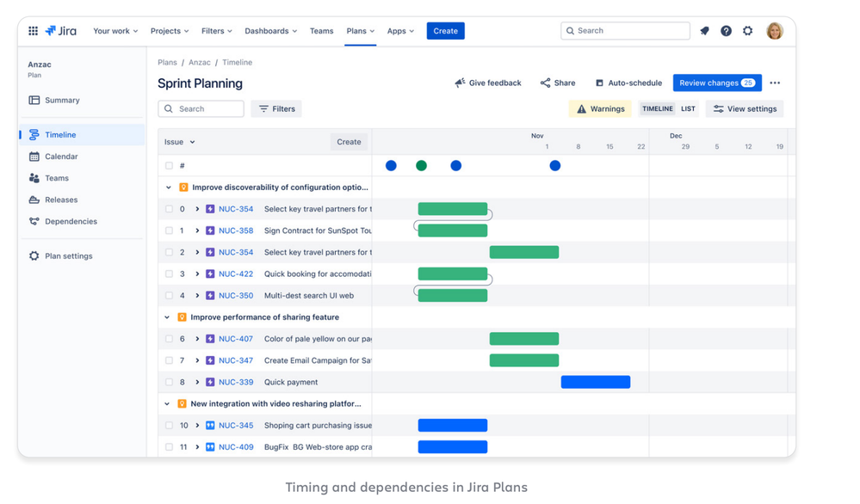Viewport: 860px width, 504px height.
Task: Click the epic icon beside NUC-358
Action: coord(210,230)
